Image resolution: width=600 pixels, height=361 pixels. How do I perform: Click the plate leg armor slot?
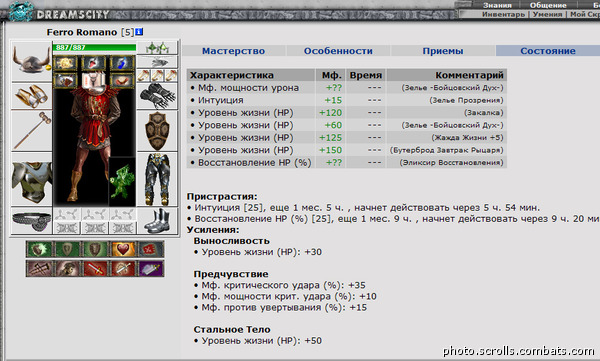tap(157, 180)
